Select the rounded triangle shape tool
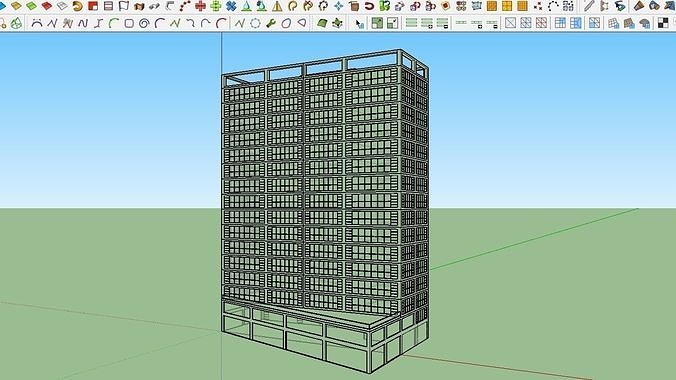The image size is (676, 380). (302, 23)
